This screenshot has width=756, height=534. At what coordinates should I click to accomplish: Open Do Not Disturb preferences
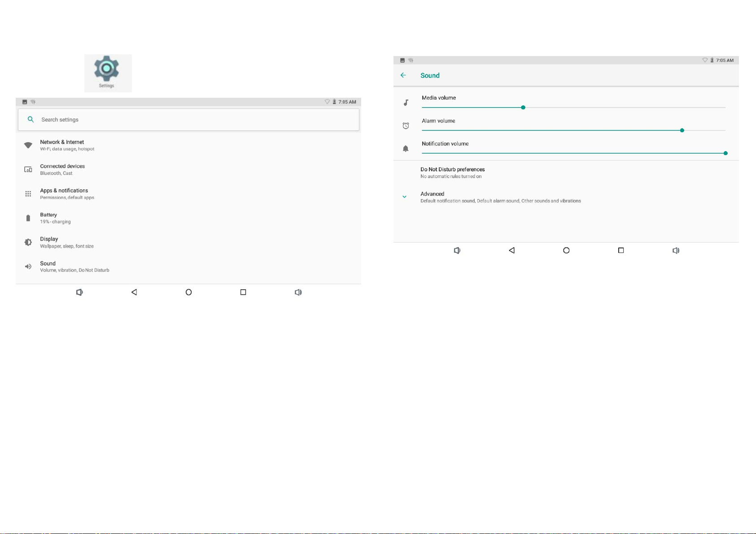[452, 173]
